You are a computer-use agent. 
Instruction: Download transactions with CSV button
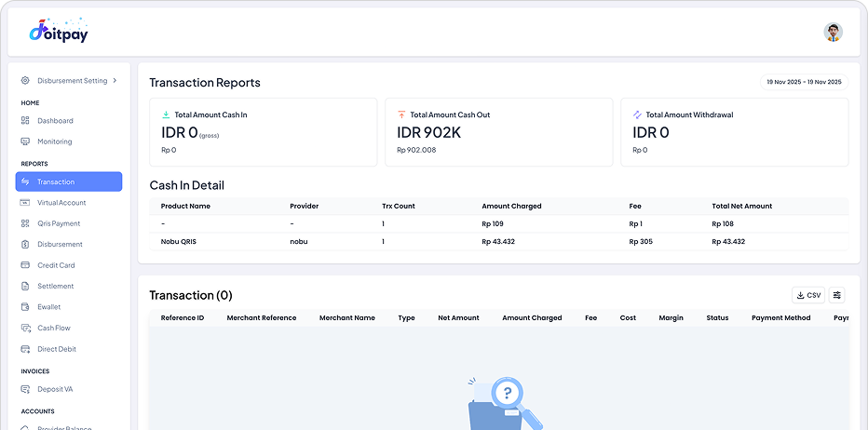pos(807,295)
